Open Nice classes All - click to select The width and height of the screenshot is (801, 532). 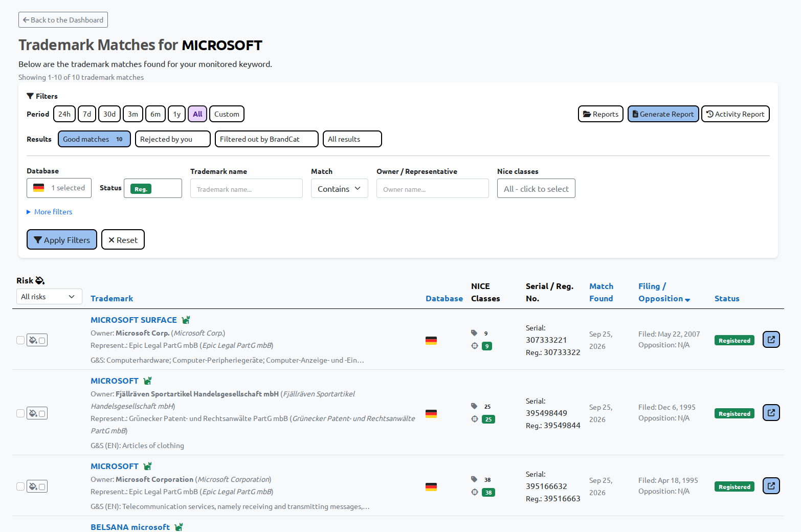(536, 188)
